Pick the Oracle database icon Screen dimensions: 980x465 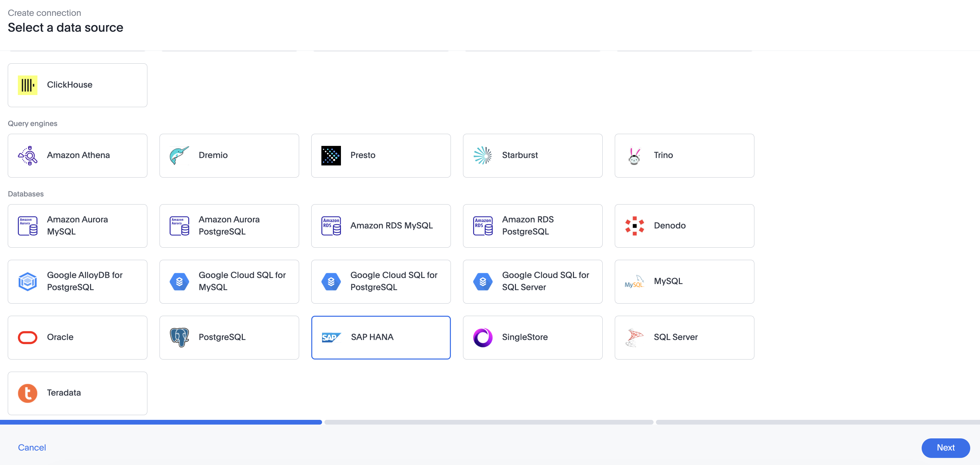27,337
